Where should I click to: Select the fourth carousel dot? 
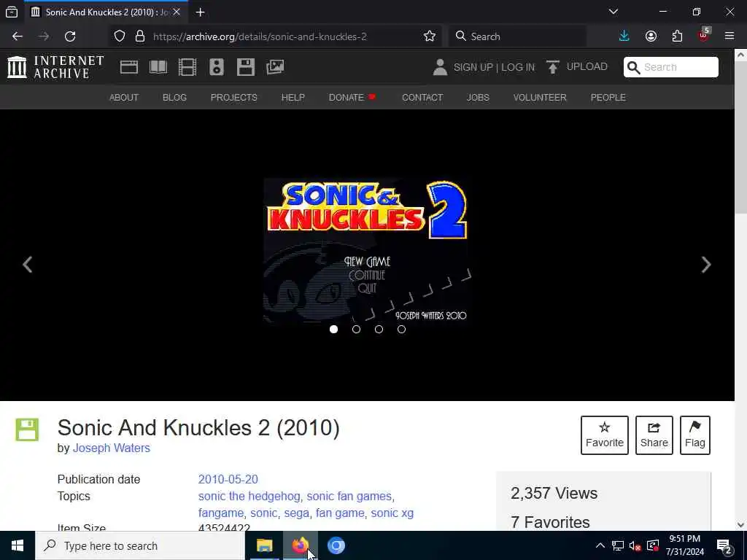point(402,329)
